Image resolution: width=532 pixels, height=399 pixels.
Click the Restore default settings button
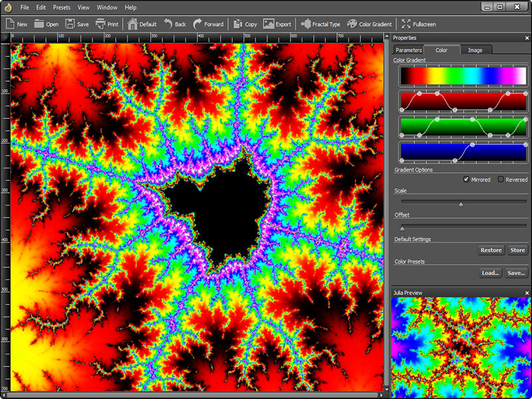point(491,251)
